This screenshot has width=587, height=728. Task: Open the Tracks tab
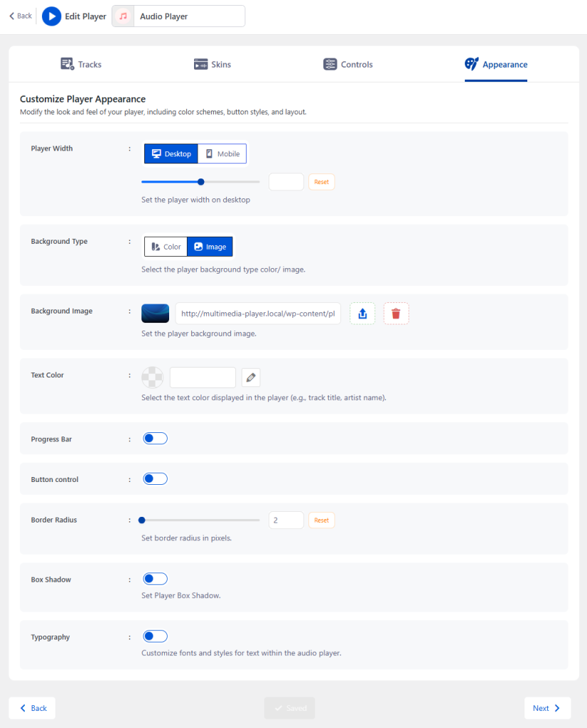click(81, 64)
